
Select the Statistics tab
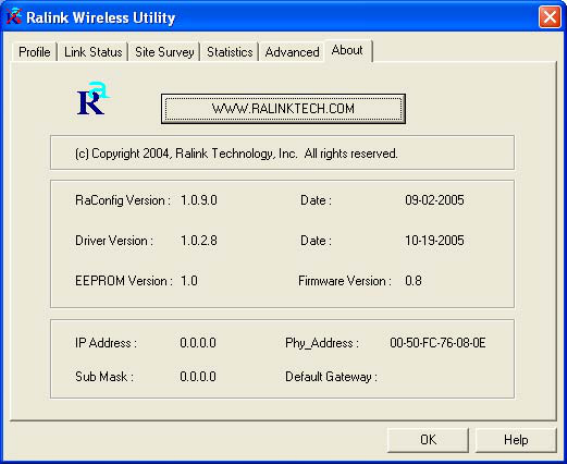230,52
